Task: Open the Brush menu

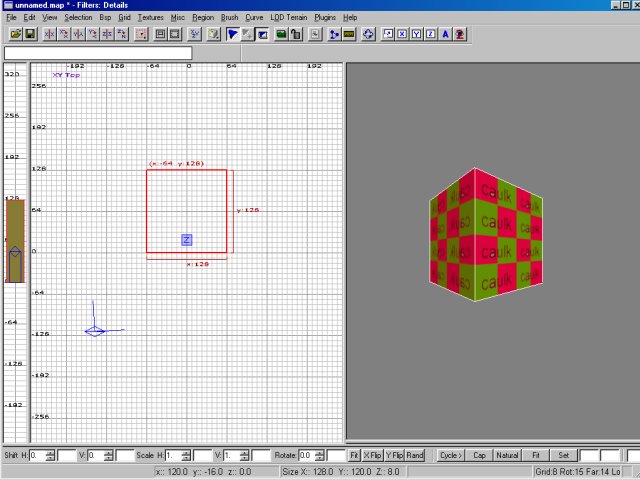Action: click(229, 18)
